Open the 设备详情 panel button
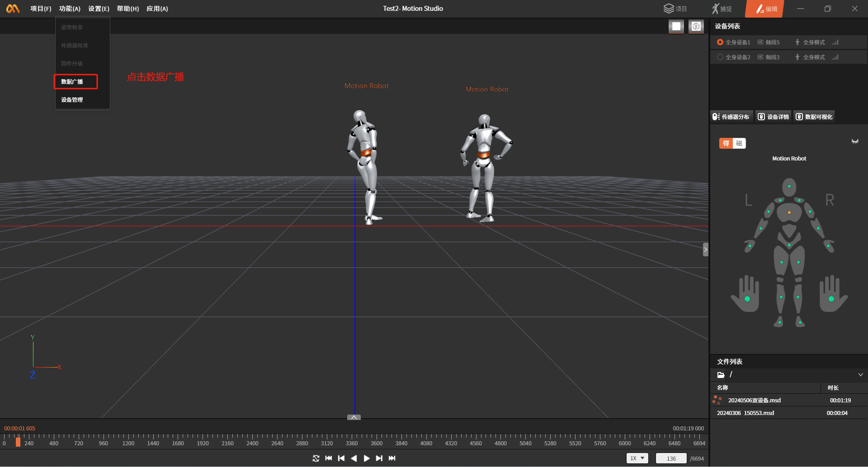The width and height of the screenshot is (868, 467). pos(774,117)
